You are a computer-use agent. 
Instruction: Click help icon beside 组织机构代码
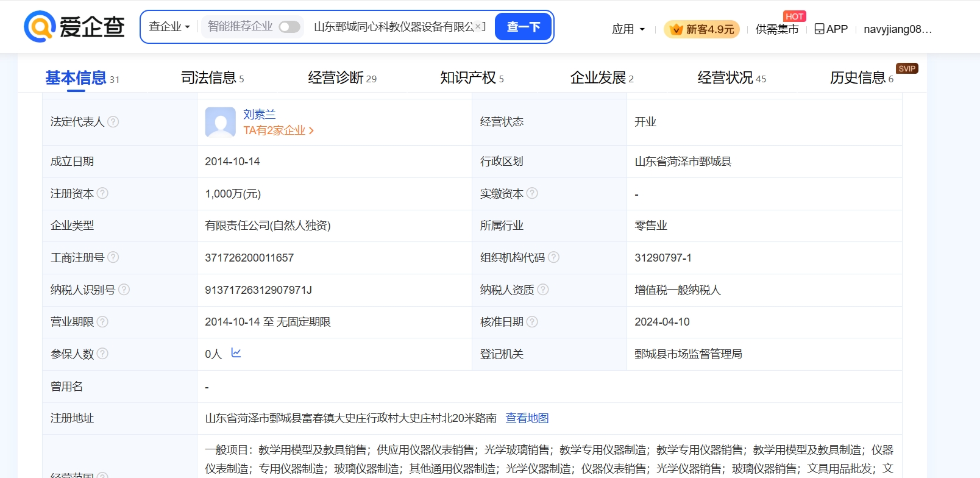[553, 257]
